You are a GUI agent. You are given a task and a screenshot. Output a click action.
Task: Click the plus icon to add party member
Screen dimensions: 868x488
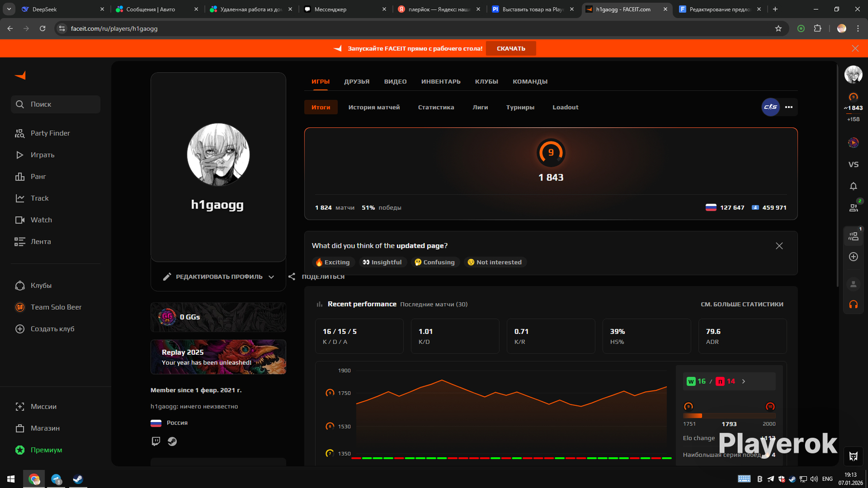tap(853, 257)
